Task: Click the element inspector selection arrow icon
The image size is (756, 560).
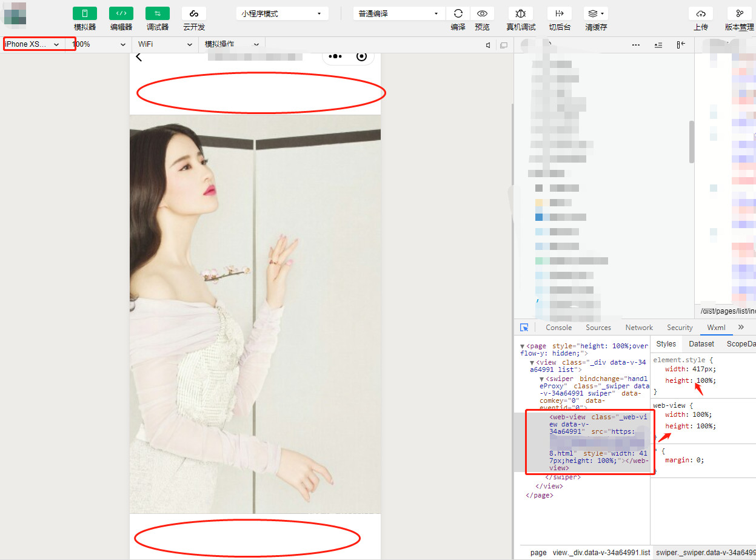Action: (524, 327)
